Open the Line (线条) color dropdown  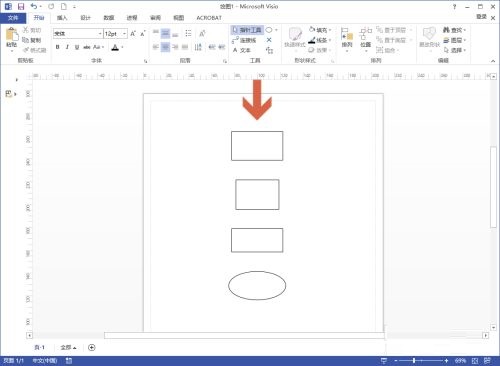pyautogui.click(x=320, y=40)
